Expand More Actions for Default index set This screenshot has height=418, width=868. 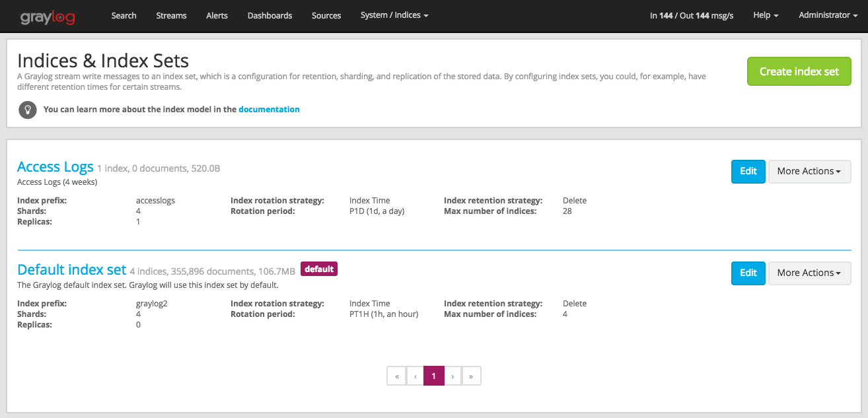click(x=809, y=273)
